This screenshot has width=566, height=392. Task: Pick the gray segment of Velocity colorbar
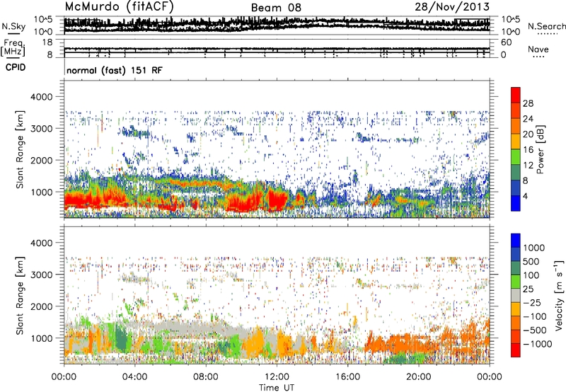[516, 295]
